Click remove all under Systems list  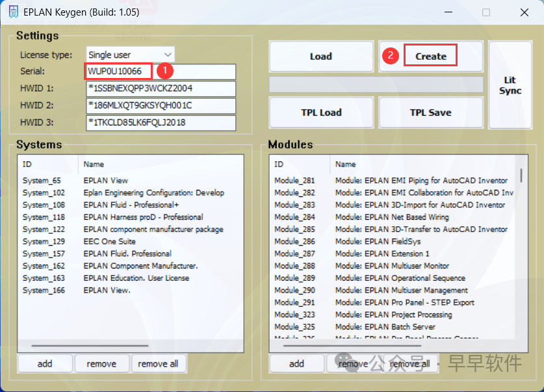click(x=159, y=363)
